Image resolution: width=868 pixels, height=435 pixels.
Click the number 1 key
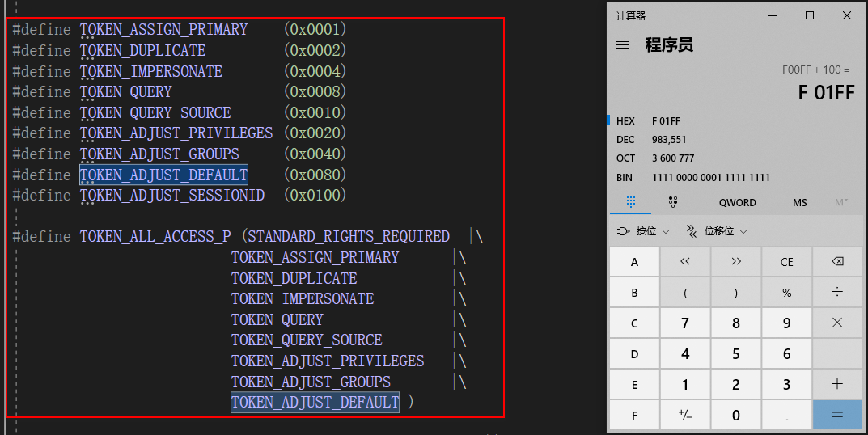(684, 384)
